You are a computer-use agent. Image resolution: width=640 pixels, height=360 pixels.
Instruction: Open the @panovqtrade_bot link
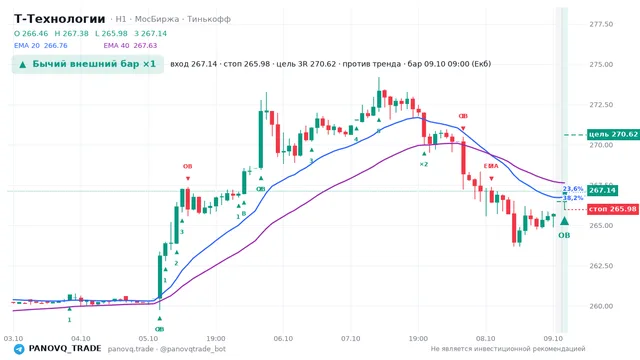(x=193, y=349)
